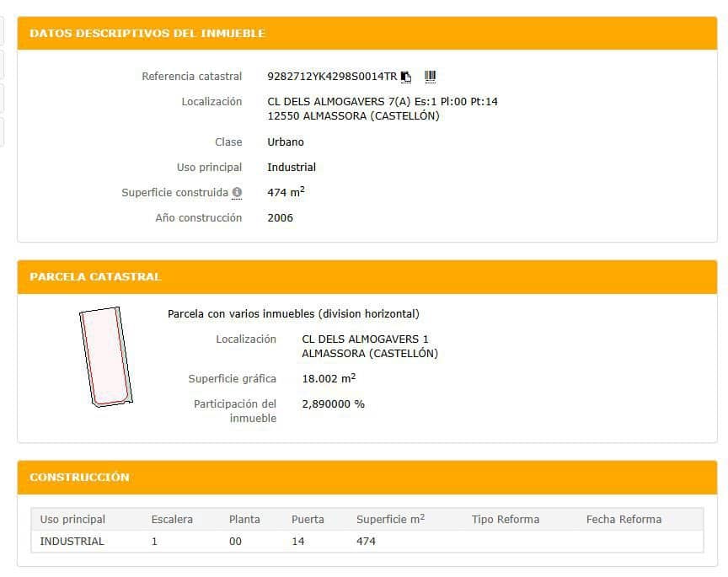728x577 pixels.
Task: Click the Datos Descriptivos del Inmueble header
Action: pos(147,34)
